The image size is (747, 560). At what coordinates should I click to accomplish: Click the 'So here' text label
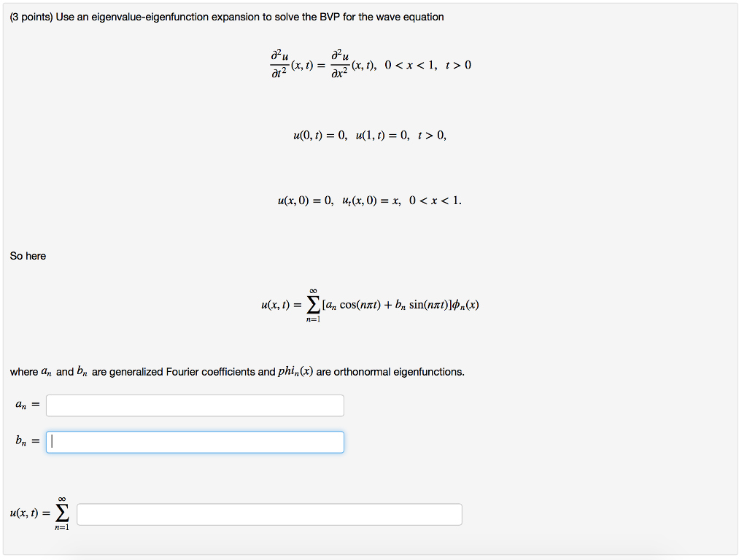[x=28, y=256]
